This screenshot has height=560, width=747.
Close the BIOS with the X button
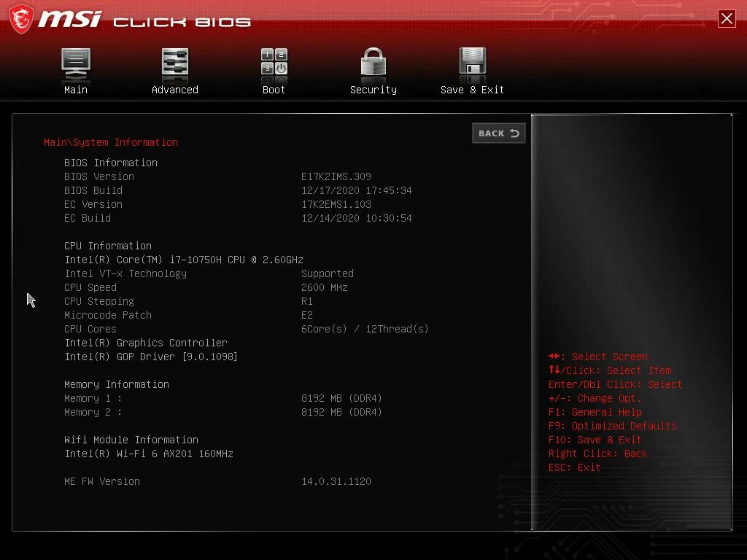coord(727,19)
